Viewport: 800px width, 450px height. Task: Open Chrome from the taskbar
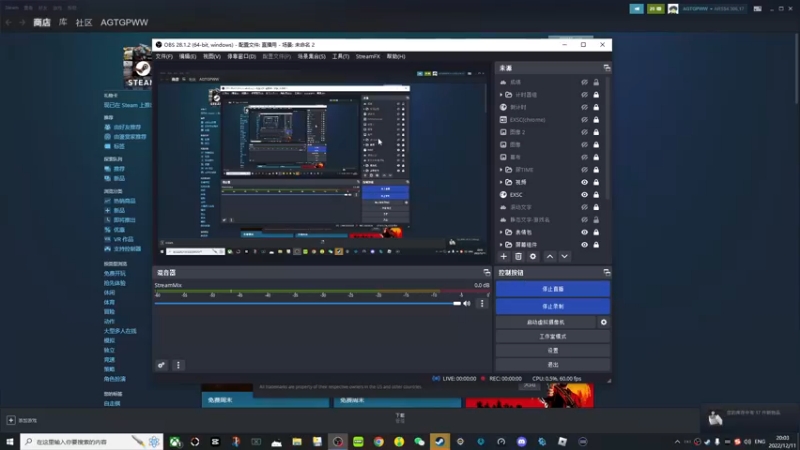379,442
